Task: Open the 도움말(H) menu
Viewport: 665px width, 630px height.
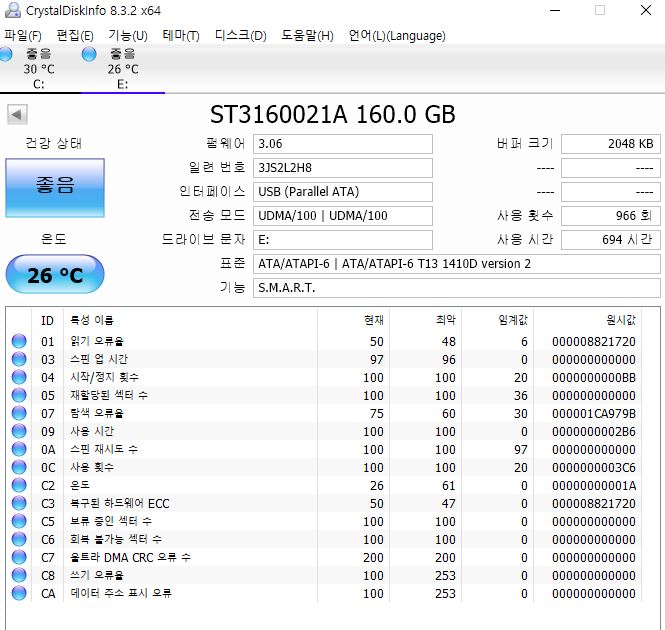Action: [307, 36]
